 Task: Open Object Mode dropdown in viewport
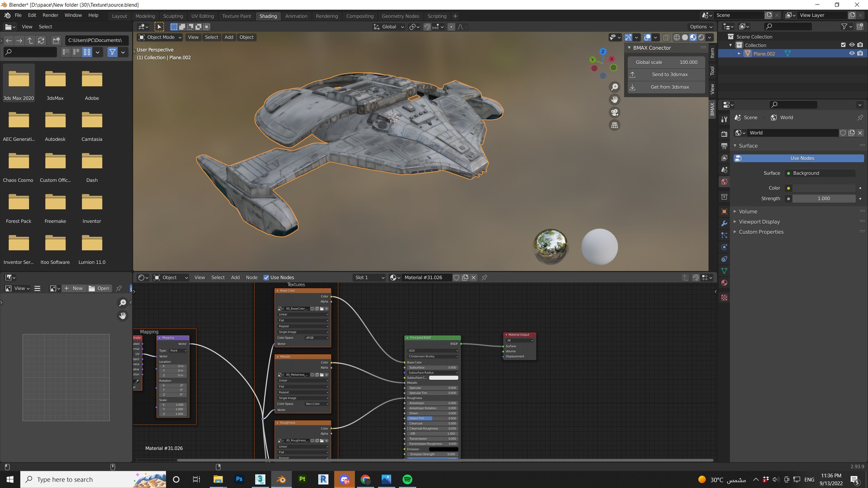pyautogui.click(x=160, y=38)
